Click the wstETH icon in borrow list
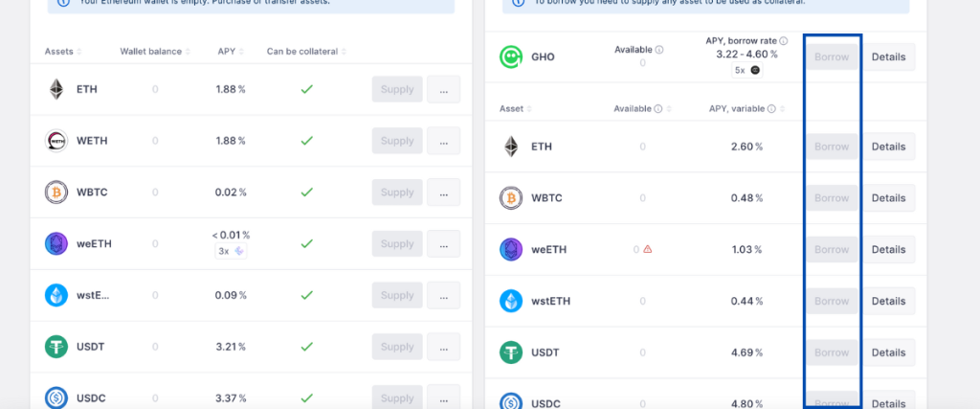Viewport: 980px width, 409px height. (511, 301)
